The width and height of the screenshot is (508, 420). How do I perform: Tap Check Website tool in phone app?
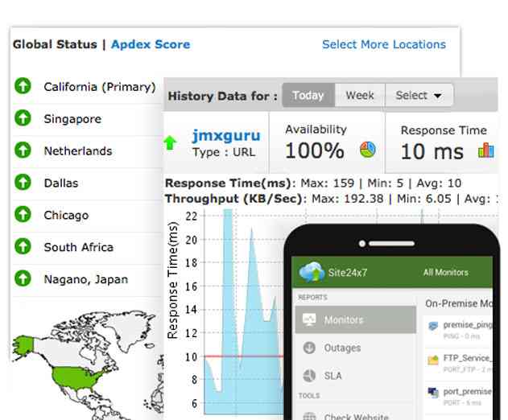click(x=355, y=415)
